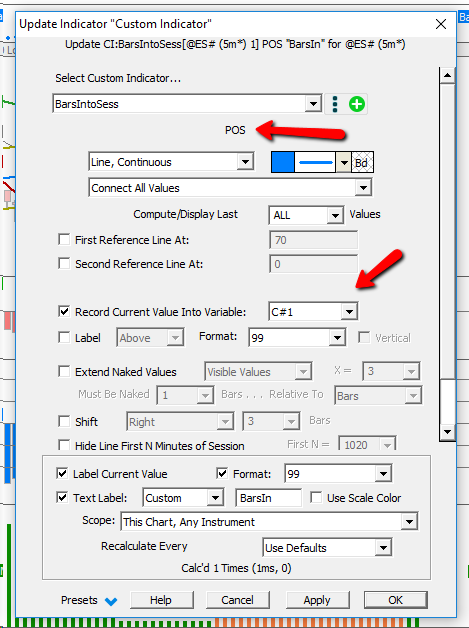469x628 pixels.
Task: Click the blue Presets chevron icon
Action: pyautogui.click(x=111, y=601)
